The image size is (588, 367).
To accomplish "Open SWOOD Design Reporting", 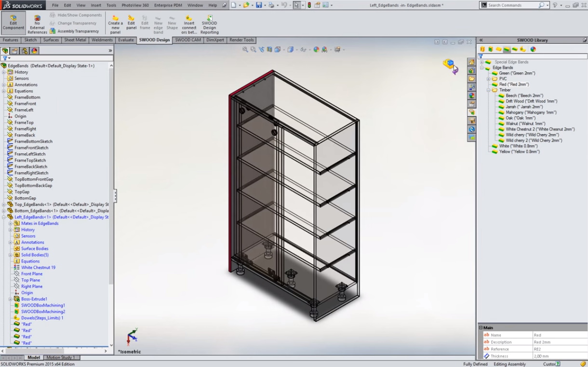I will point(209,24).
